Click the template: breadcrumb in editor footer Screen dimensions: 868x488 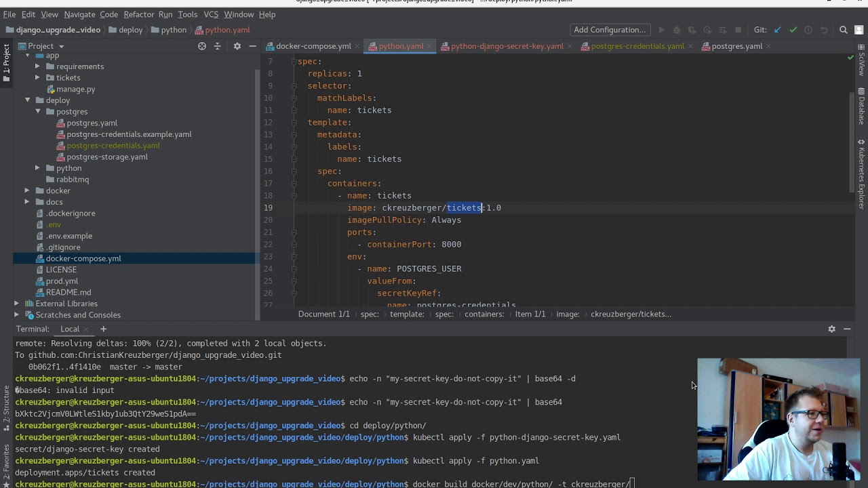407,314
